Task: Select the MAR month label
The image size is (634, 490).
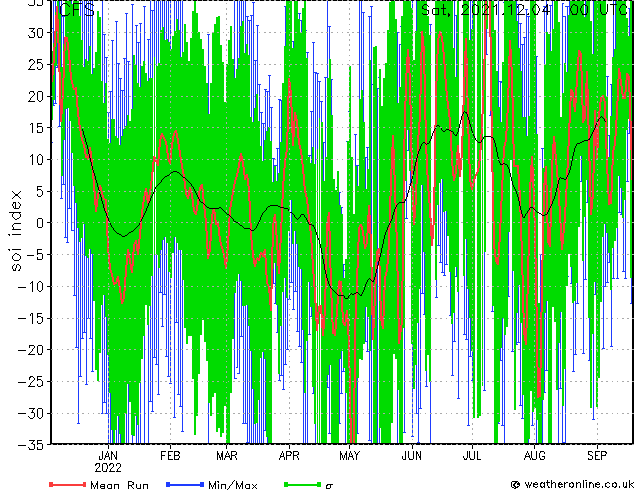Action: click(227, 456)
